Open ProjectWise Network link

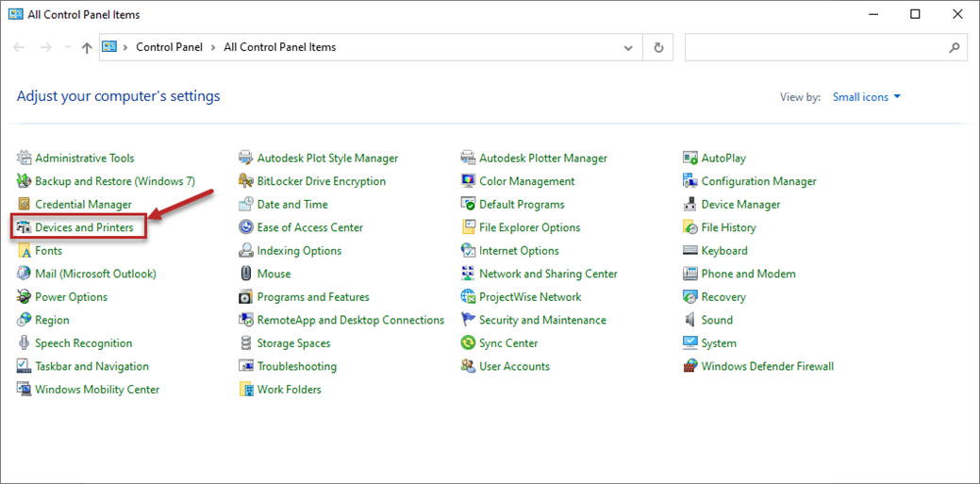point(530,297)
